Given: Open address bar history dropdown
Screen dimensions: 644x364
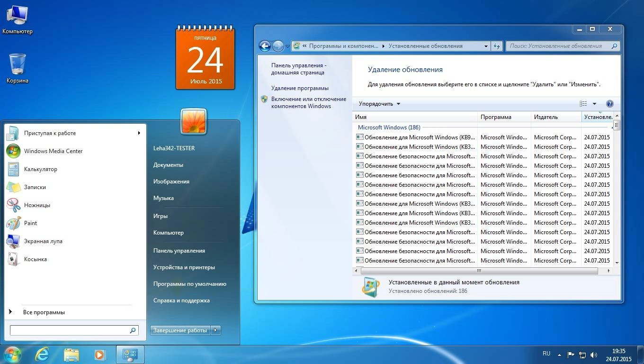Looking at the screenshot, I should coord(486,46).
